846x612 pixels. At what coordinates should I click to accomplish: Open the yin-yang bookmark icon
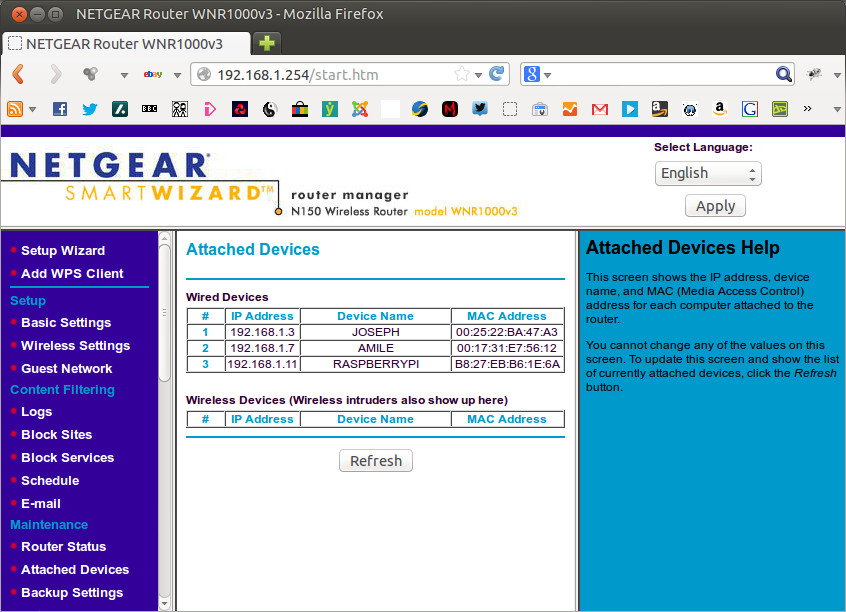point(270,109)
